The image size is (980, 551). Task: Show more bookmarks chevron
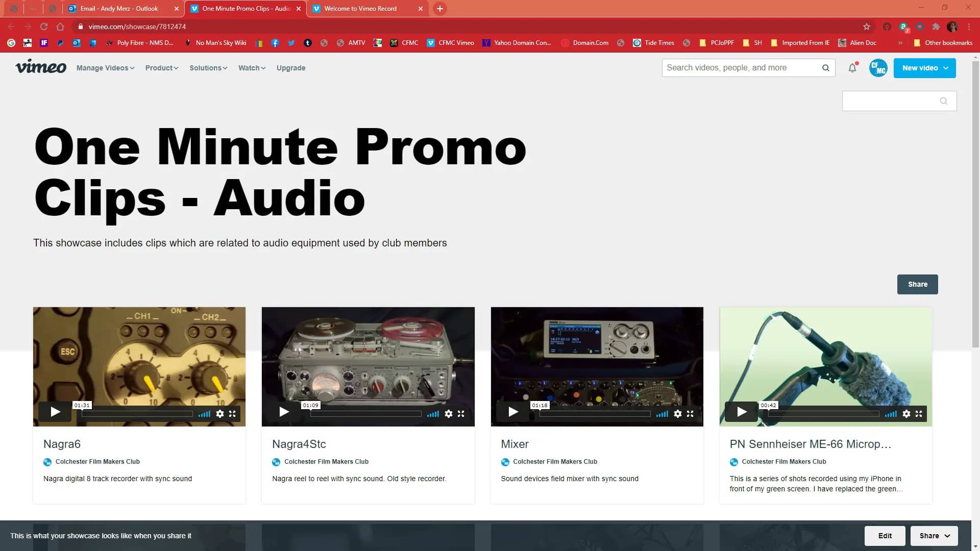[900, 43]
